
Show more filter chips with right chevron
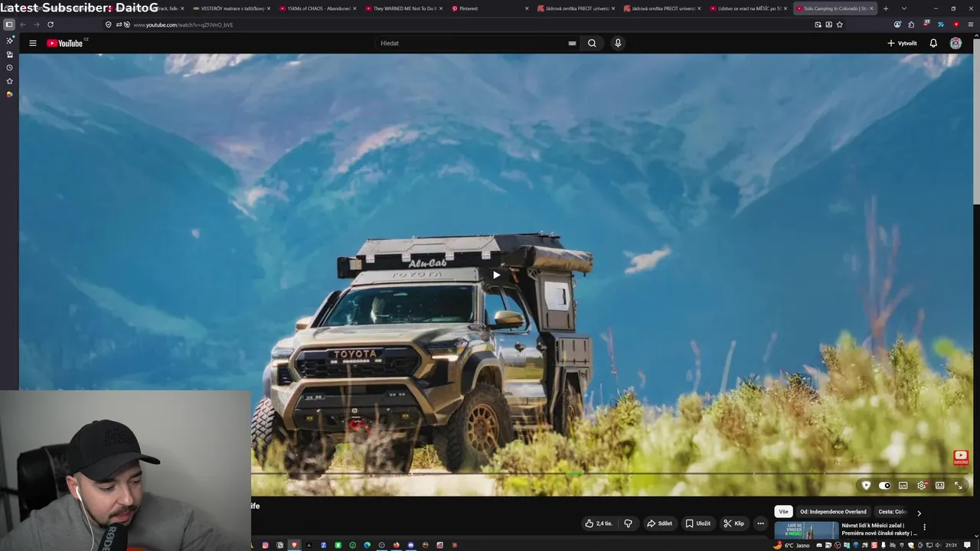919,513
